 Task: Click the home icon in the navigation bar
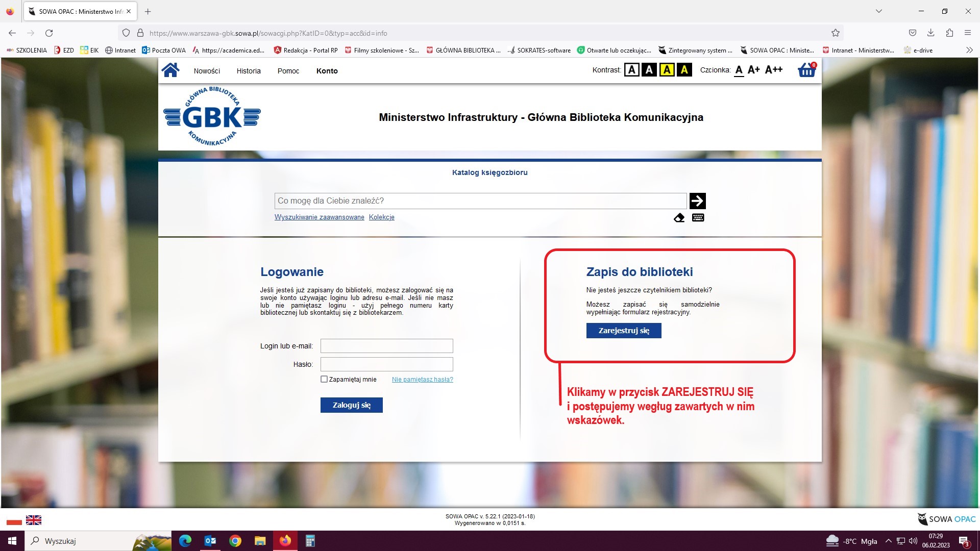pos(170,70)
